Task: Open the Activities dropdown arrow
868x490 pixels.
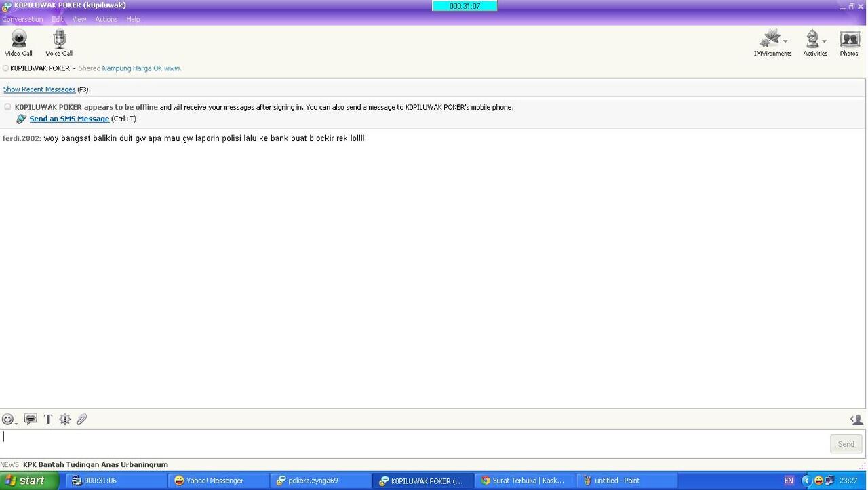Action: pyautogui.click(x=824, y=41)
